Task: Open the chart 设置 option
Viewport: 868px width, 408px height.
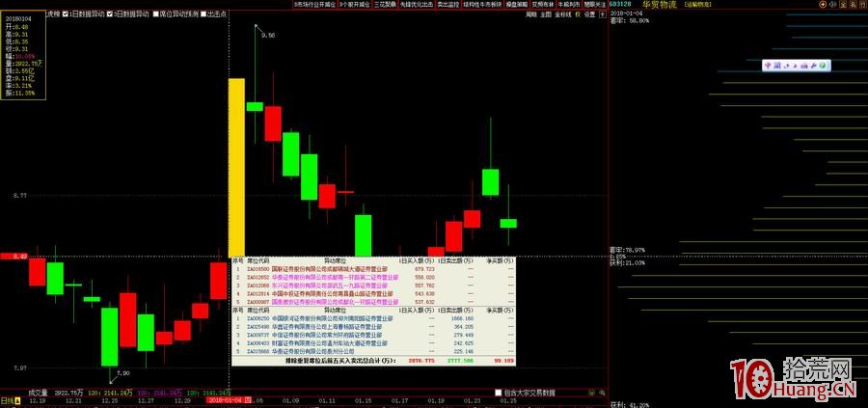Action: click(x=589, y=14)
